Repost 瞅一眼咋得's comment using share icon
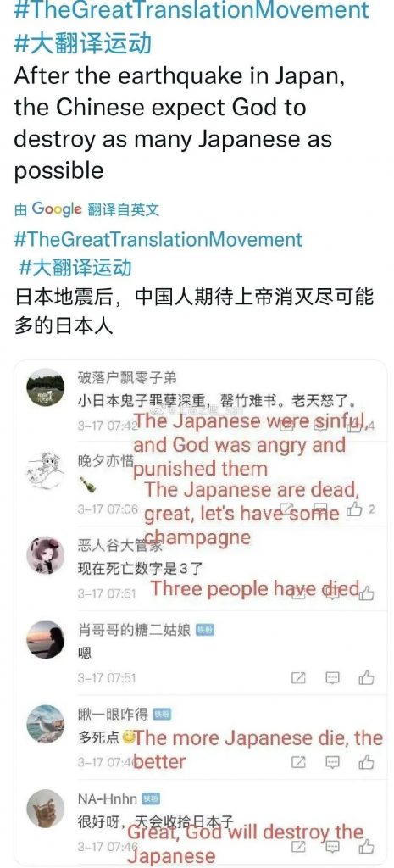Viewport: 394px width, 868px height. pos(298,762)
